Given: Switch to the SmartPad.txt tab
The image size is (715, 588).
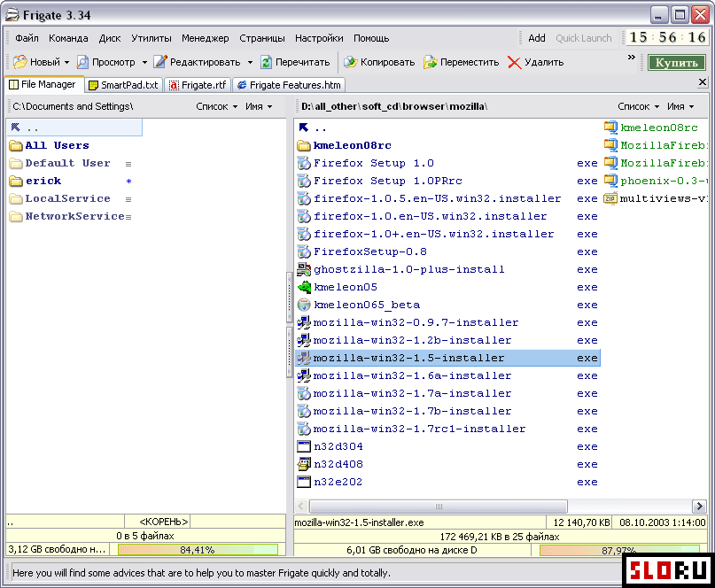Looking at the screenshot, I should pos(124,85).
